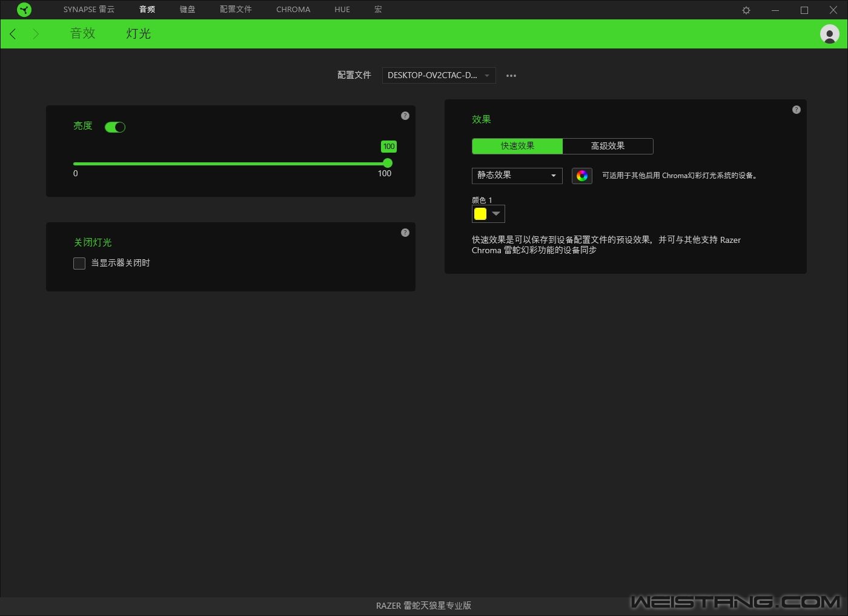Open the 宏 macro tab
The height and width of the screenshot is (616, 848).
378,10
